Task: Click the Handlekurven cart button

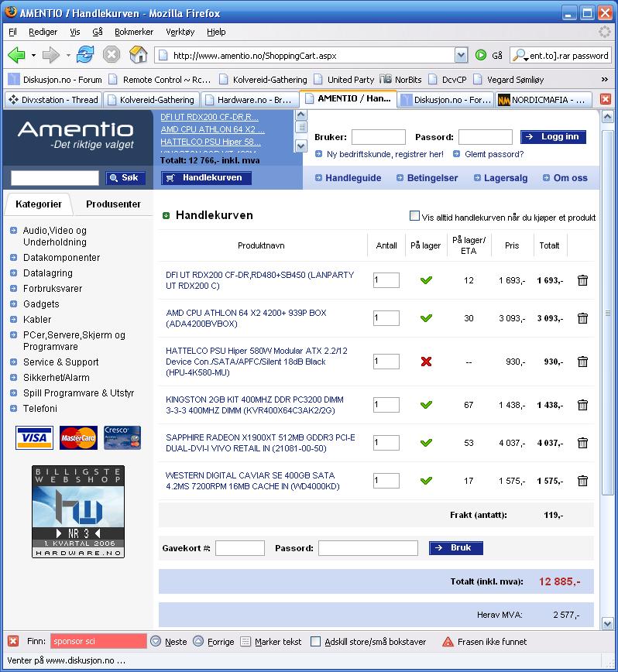Action: click(206, 177)
